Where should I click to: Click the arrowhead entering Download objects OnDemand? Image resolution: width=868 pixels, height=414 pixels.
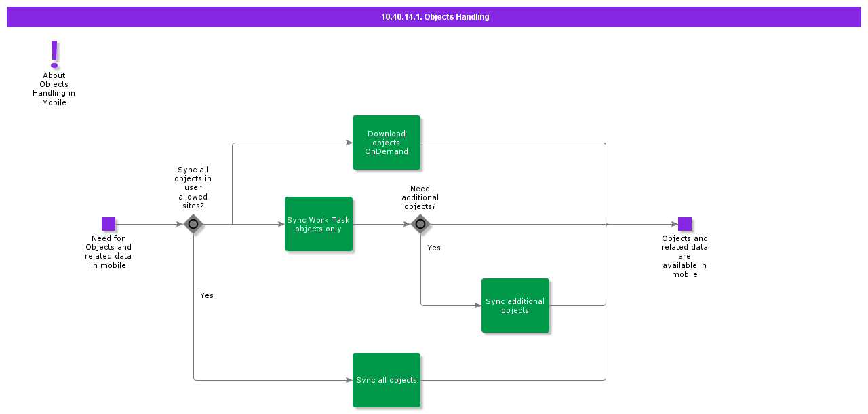[349, 143]
